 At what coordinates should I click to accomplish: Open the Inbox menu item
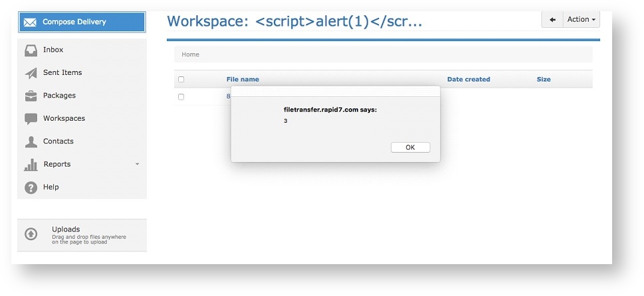53,50
